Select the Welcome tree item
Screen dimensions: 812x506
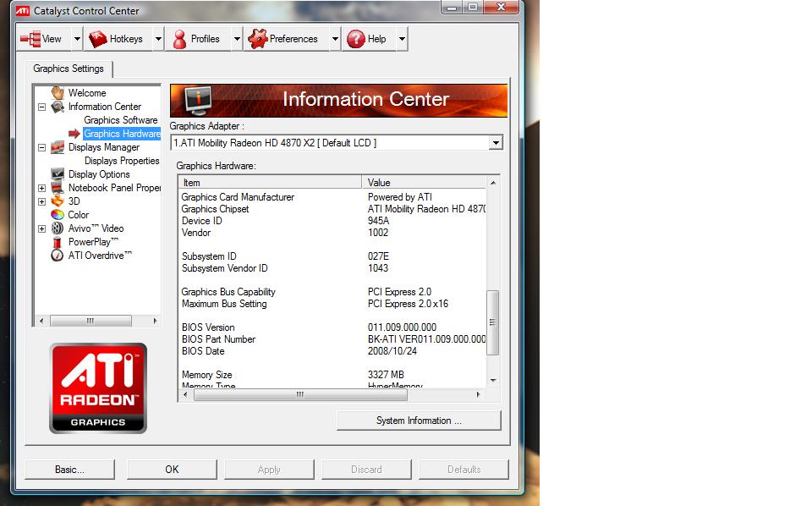click(87, 93)
